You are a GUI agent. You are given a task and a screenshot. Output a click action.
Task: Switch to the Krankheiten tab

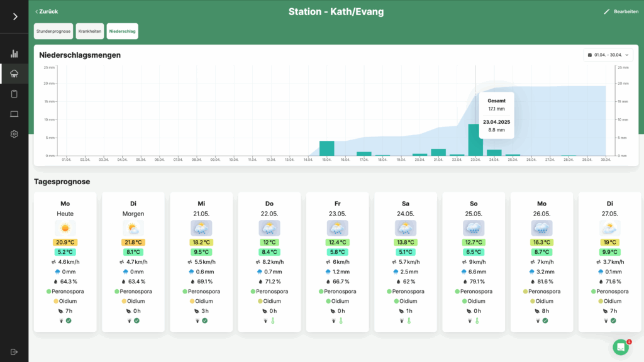click(x=90, y=31)
